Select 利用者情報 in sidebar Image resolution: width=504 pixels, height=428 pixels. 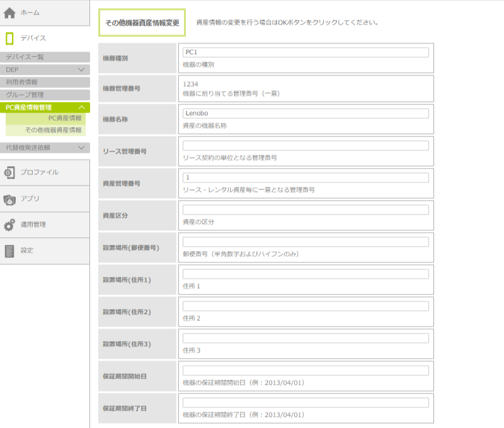click(x=22, y=82)
